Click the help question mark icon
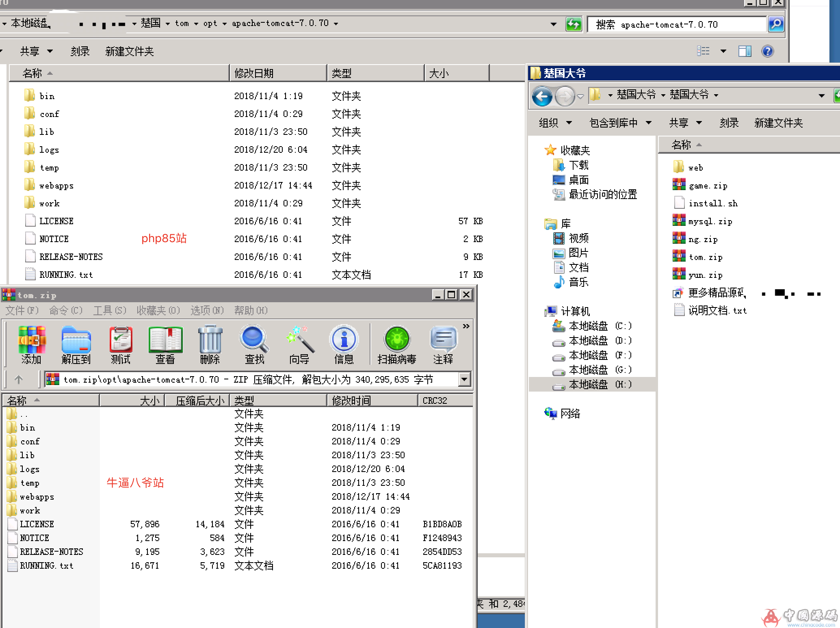Screen dimensions: 840x628 [x=768, y=51]
